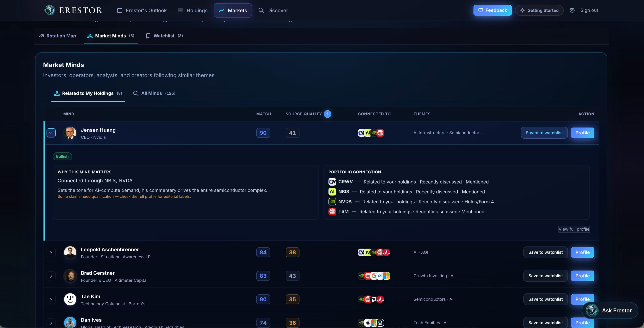The width and height of the screenshot is (644, 328).
Task: Click red pulse logo in Leopold Aschenbrenner's row
Action: click(386, 252)
